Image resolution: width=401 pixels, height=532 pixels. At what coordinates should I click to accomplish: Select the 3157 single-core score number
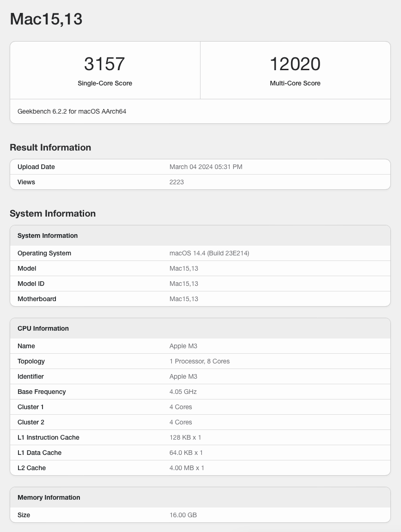click(105, 64)
